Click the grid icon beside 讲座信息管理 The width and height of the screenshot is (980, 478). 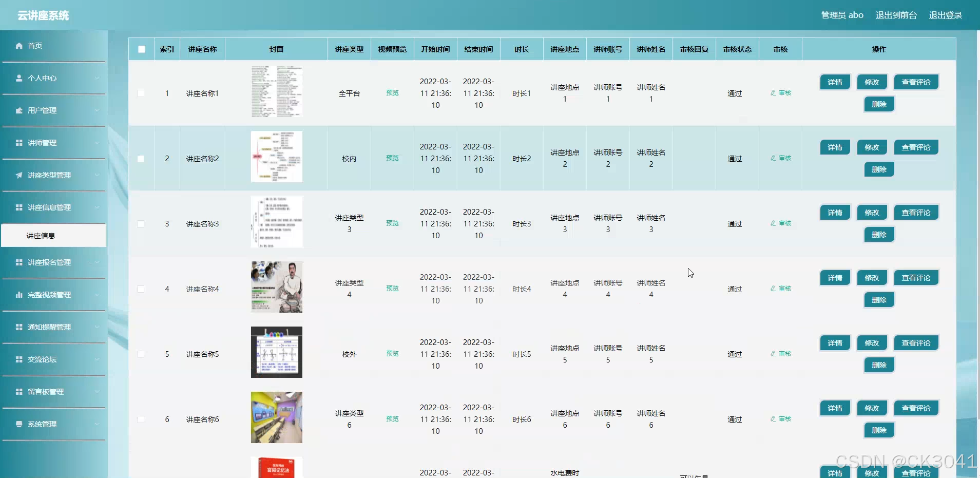19,207
